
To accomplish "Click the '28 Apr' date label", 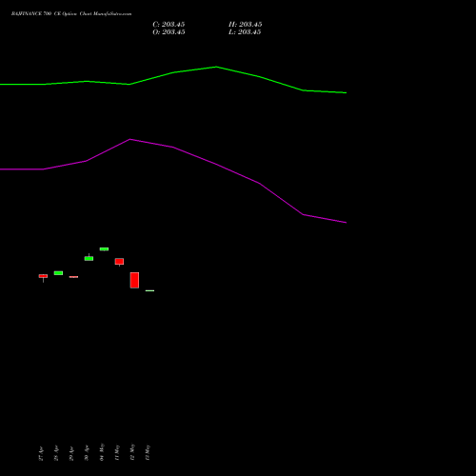I will pos(56,454).
